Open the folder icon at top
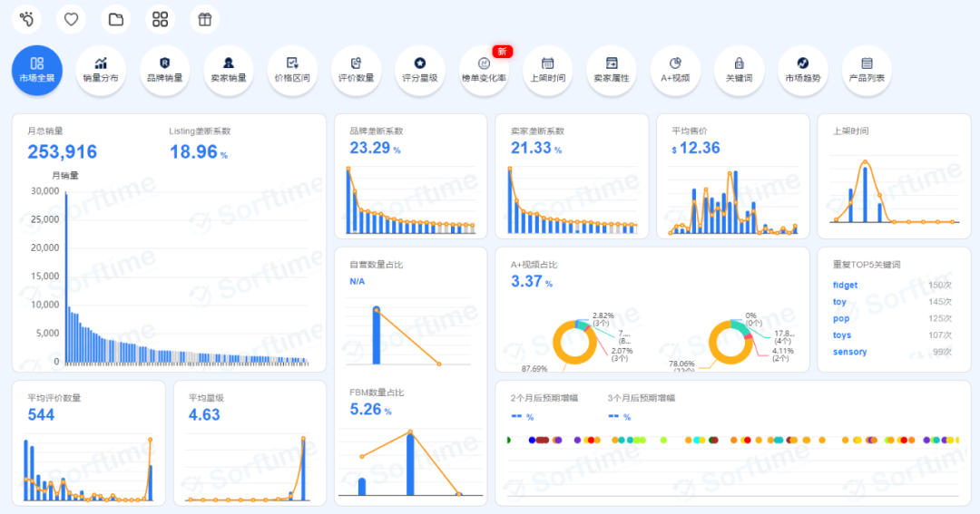 click(x=115, y=19)
